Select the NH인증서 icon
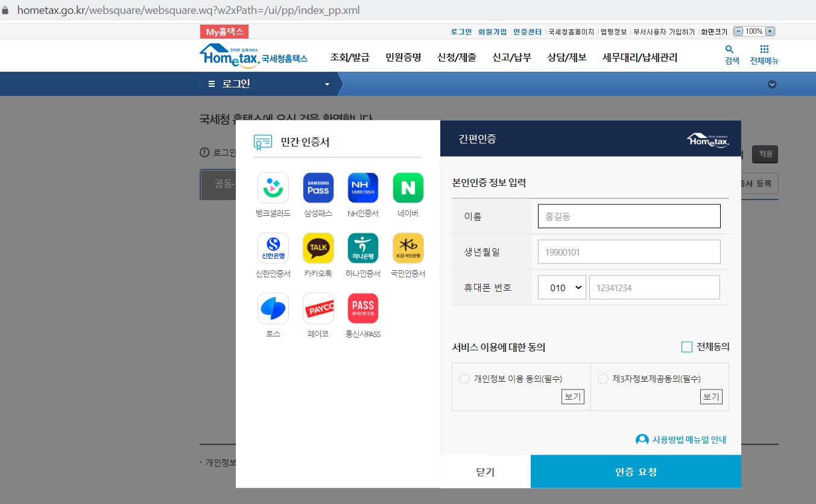 [363, 188]
